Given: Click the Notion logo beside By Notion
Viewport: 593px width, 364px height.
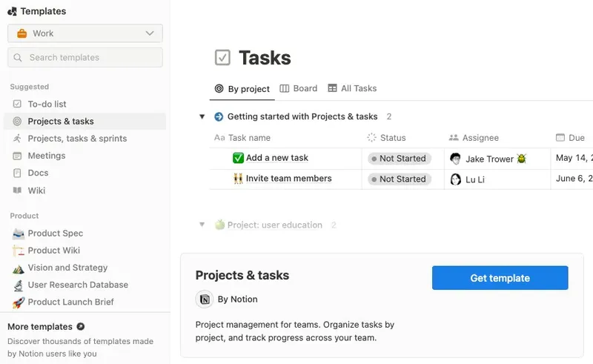Looking at the screenshot, I should click(205, 300).
